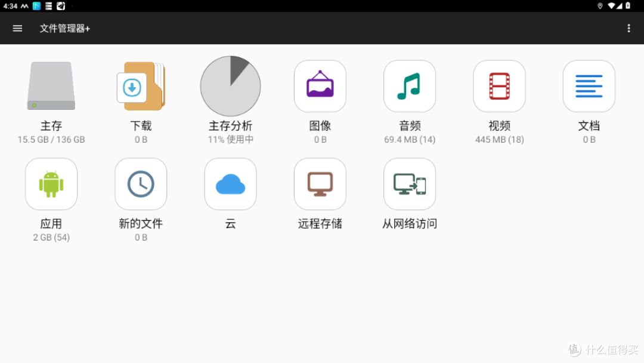Open the 图像 images category icon
Viewport: 644px width, 363px height.
tap(320, 86)
